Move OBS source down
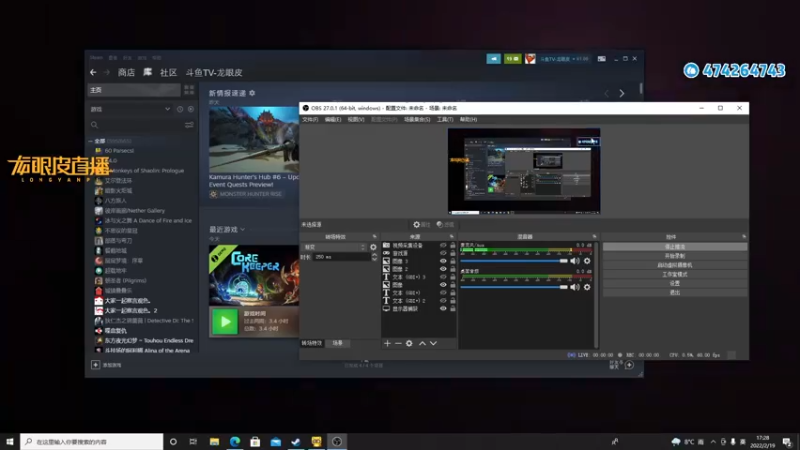 [433, 343]
